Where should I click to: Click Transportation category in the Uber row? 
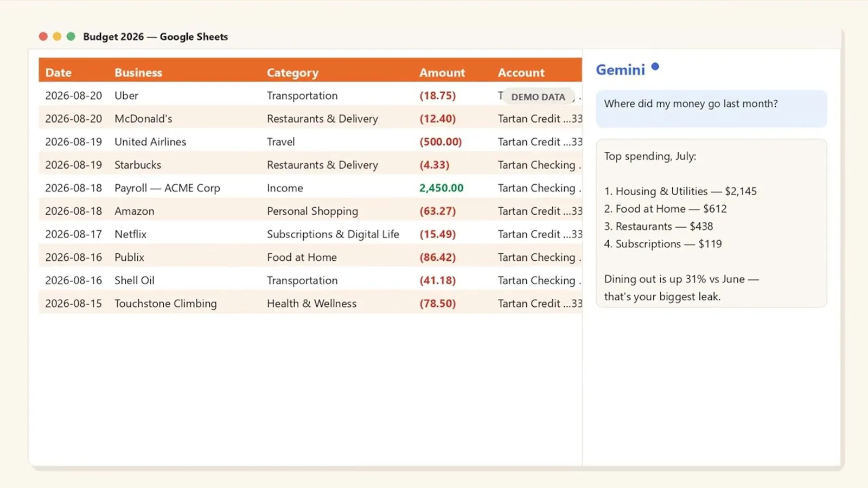(302, 95)
